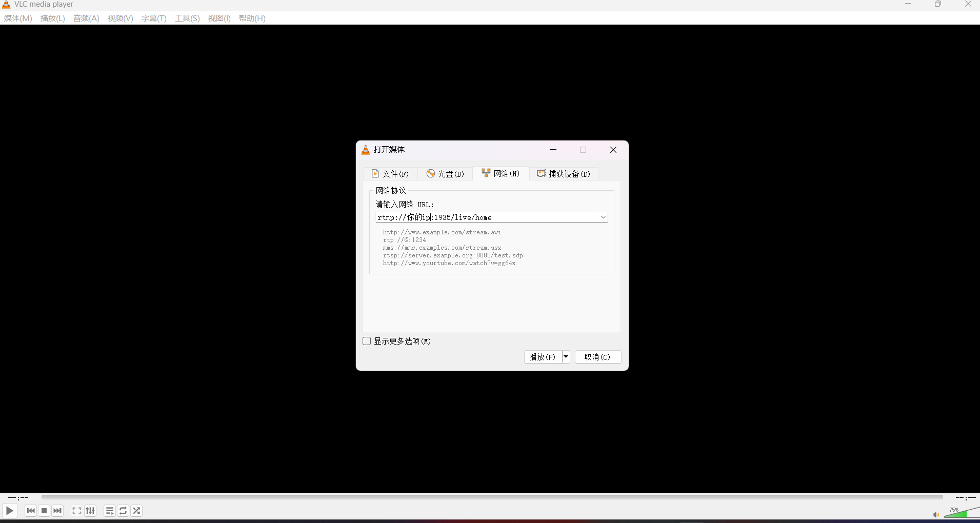This screenshot has height=523, width=980.
Task: Click the playback seek bar
Action: point(492,497)
